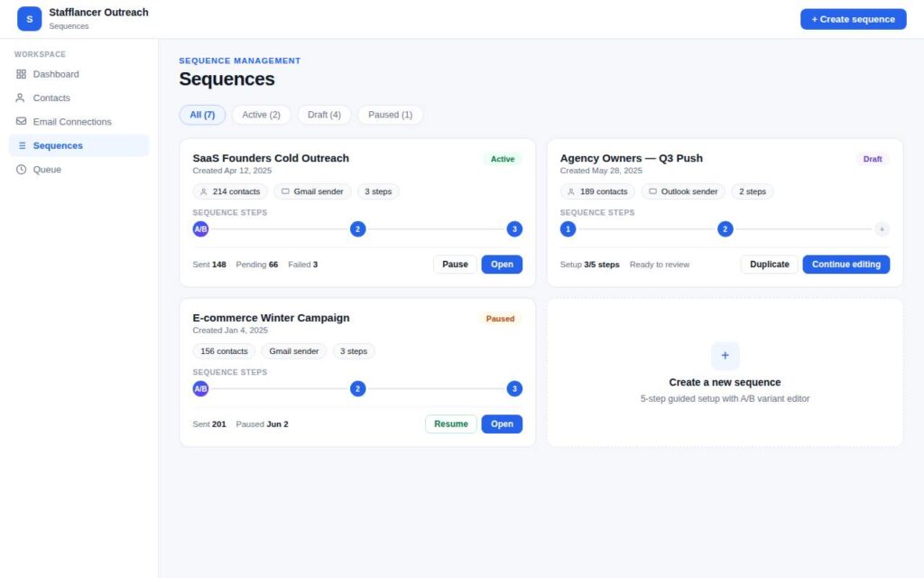Click the add-step plus circle in Agency Owners card
This screenshot has height=578, width=924.
882,229
